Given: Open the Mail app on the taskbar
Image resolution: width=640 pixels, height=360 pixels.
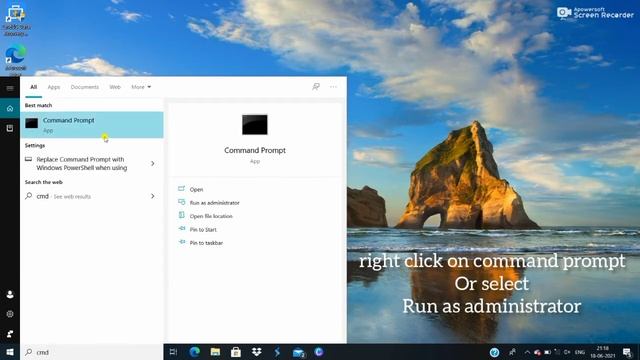Looking at the screenshot, I should click(299, 352).
